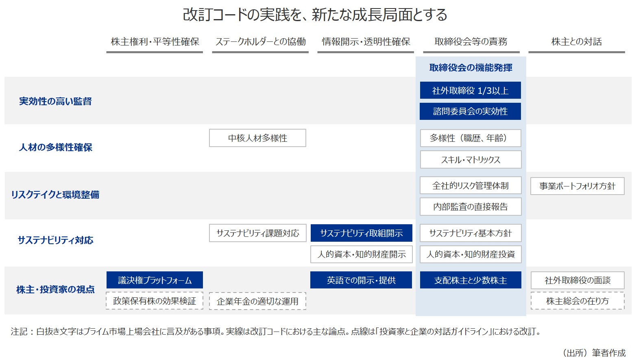
Task: Select the box 人的資本・知的財産投資
Action: [471, 254]
